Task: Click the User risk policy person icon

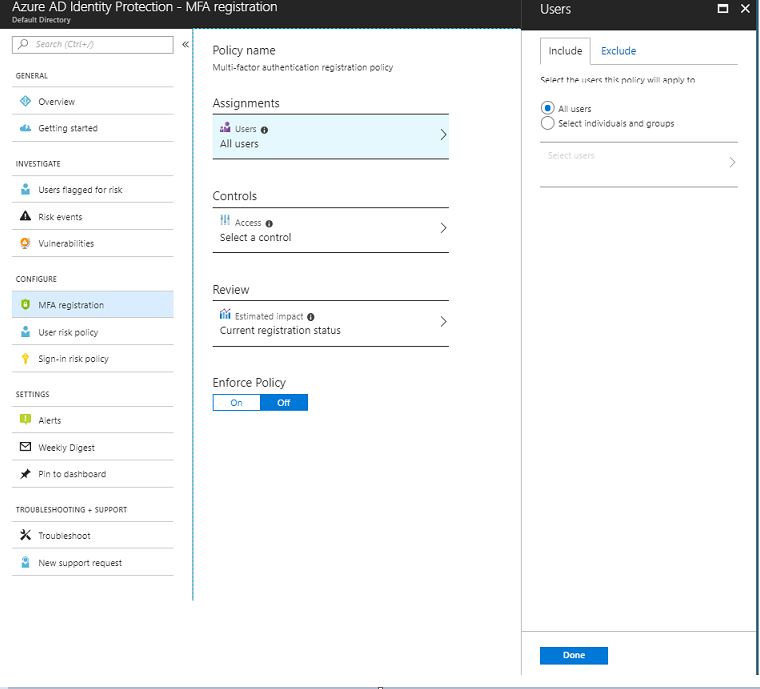Action: (25, 331)
